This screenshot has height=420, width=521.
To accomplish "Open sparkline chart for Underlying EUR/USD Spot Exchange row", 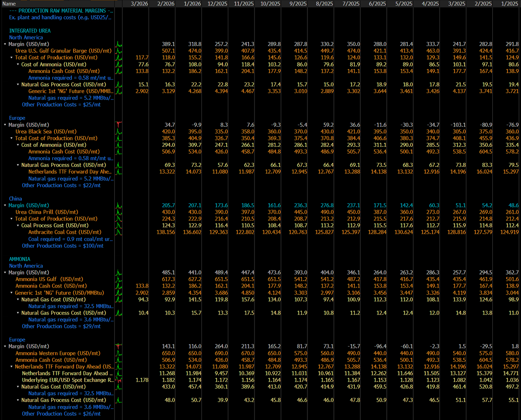I will click(x=119, y=380).
